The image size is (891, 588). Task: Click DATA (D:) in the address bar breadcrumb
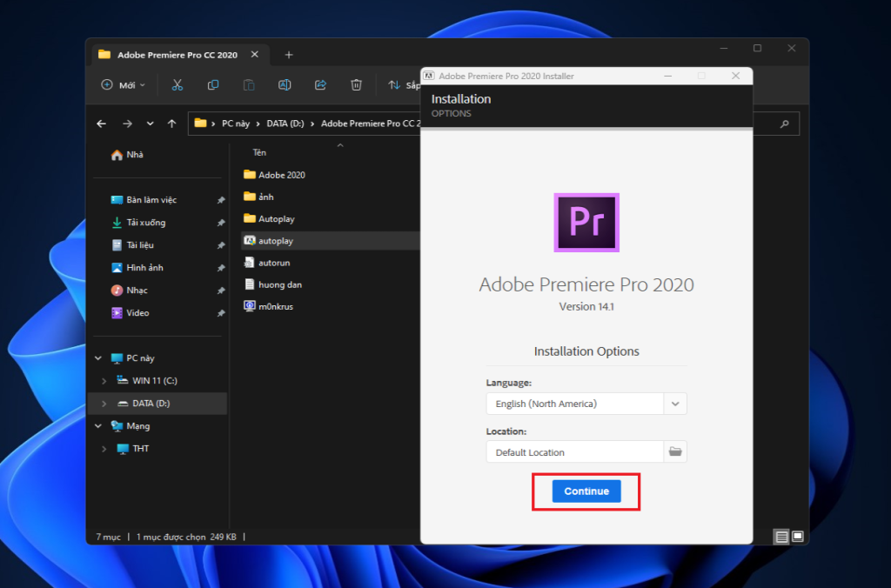point(285,124)
